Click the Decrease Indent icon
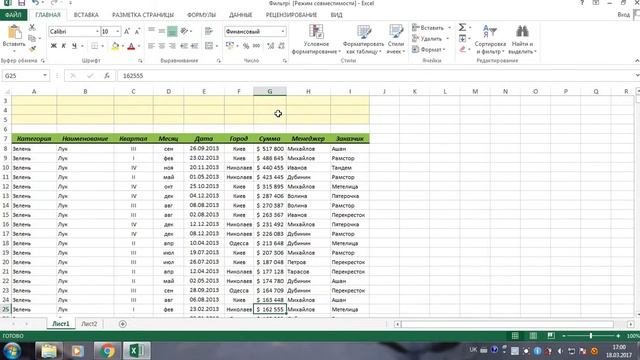This screenshot has width=640, height=360. tap(184, 46)
